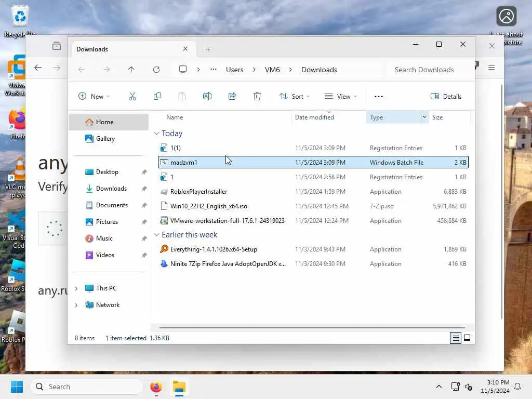Click the Copy icon in toolbar
This screenshot has width=532, height=399.
point(157,96)
